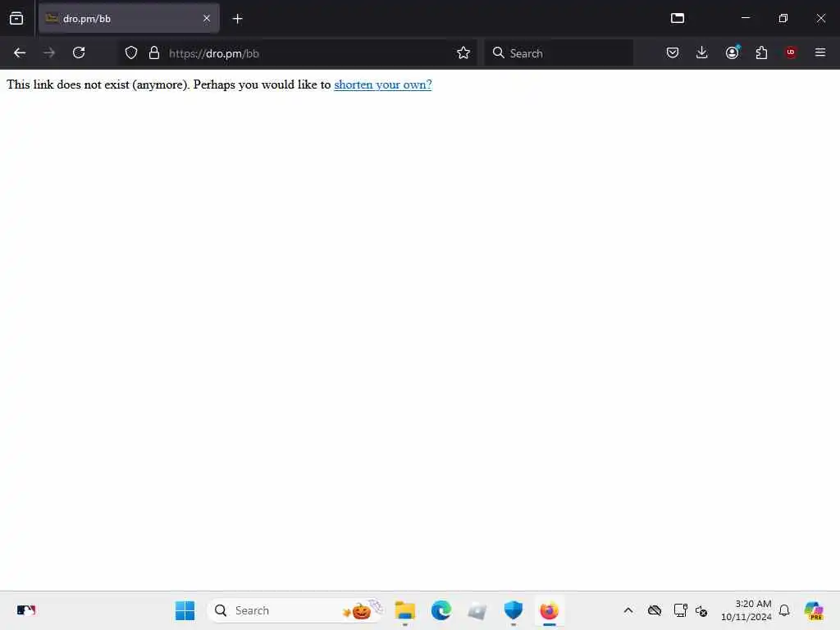This screenshot has width=840, height=630.
Task: Go back to the previous page
Action: tap(20, 53)
